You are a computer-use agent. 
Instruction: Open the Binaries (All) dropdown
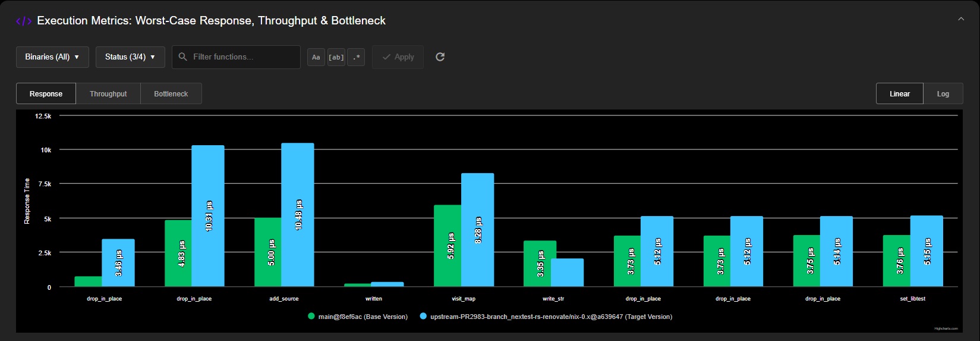coord(52,57)
